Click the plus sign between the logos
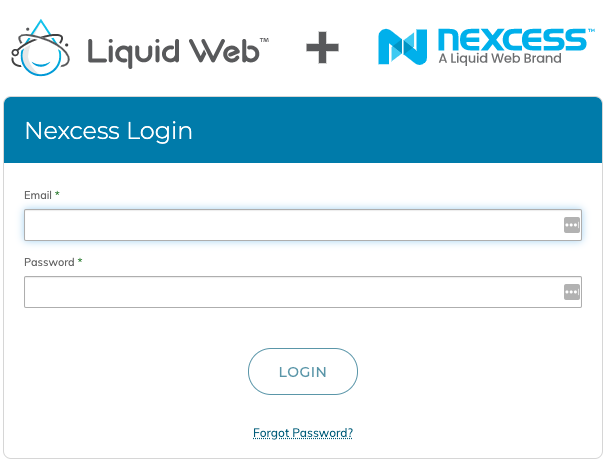This screenshot has width=608, height=462. point(322,47)
